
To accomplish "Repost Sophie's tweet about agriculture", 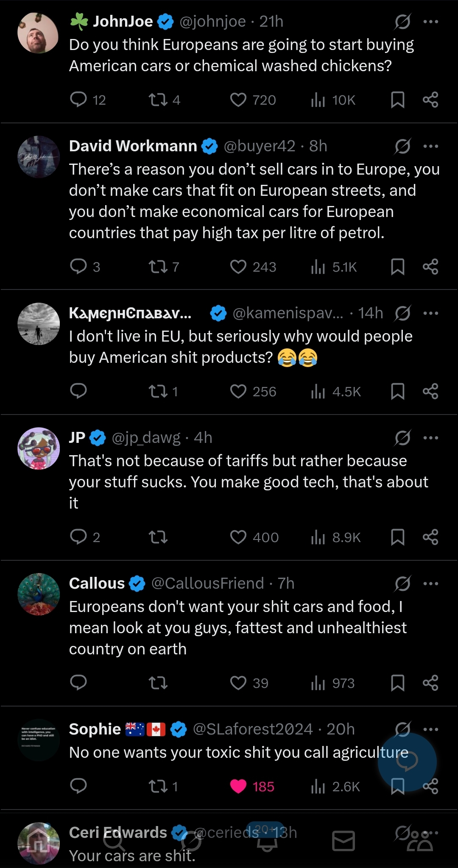I will click(158, 786).
